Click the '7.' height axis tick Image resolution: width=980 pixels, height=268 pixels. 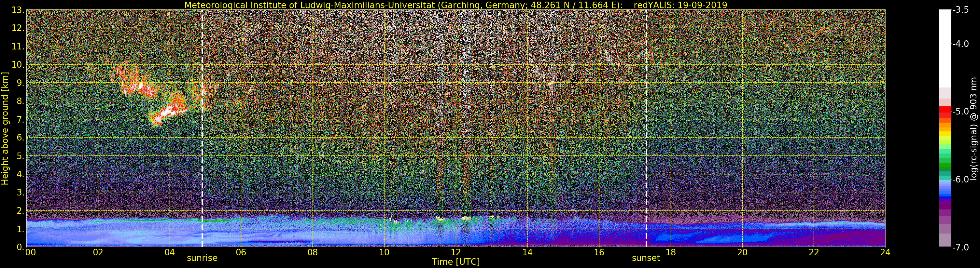(20, 120)
